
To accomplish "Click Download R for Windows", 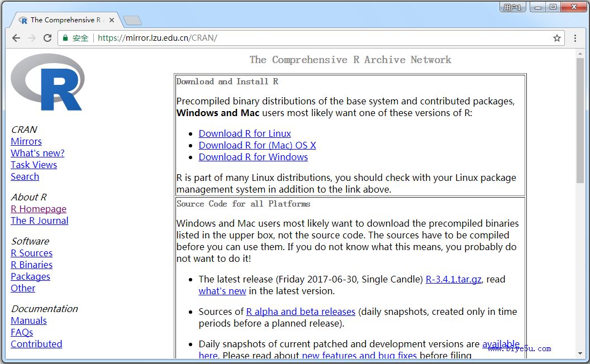I will (x=253, y=157).
